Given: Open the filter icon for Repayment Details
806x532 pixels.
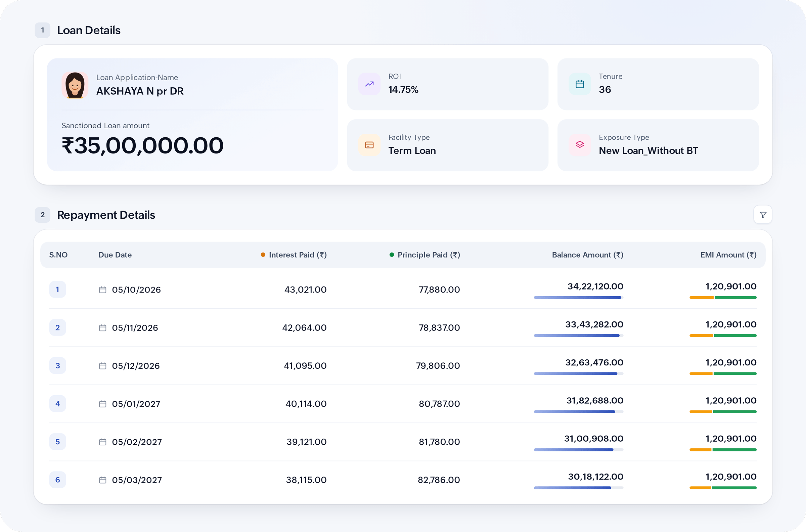Looking at the screenshot, I should click(763, 215).
